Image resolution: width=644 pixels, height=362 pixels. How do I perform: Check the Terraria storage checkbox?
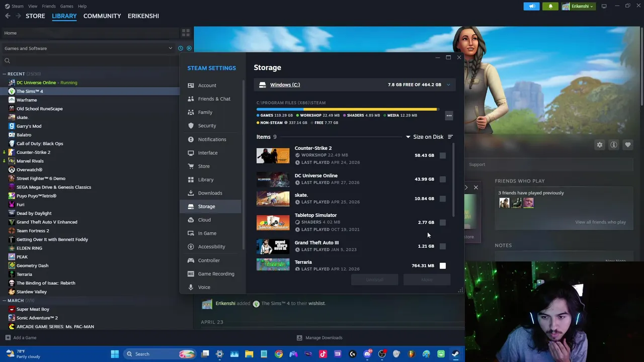443,265
